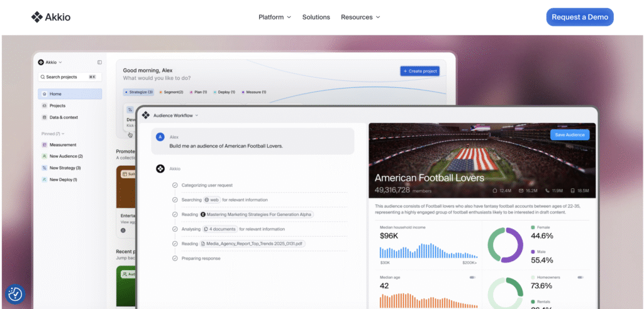Click the 73.6% Homeowners value

541,286
